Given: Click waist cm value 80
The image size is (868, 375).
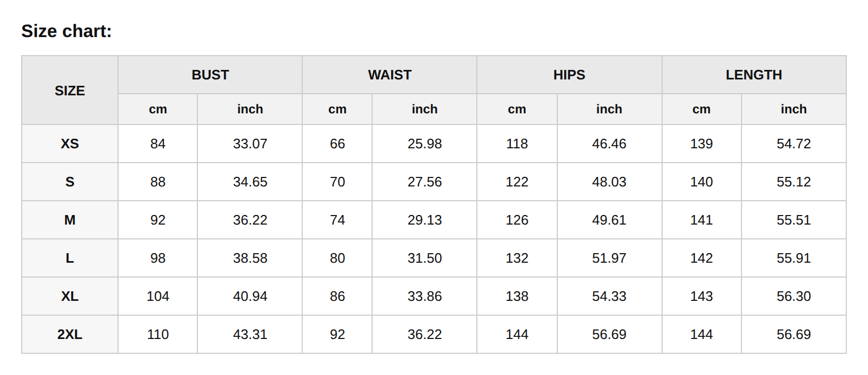Looking at the screenshot, I should (337, 258).
